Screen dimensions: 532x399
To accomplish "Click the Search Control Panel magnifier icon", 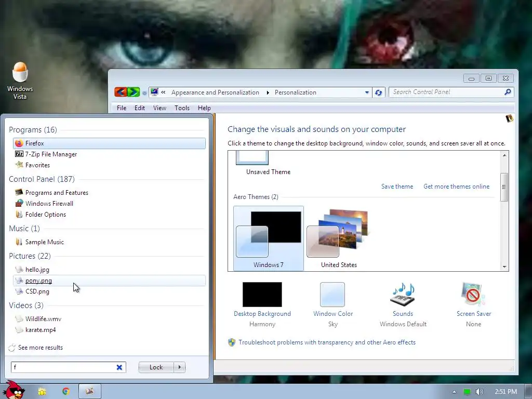I will pyautogui.click(x=508, y=92).
